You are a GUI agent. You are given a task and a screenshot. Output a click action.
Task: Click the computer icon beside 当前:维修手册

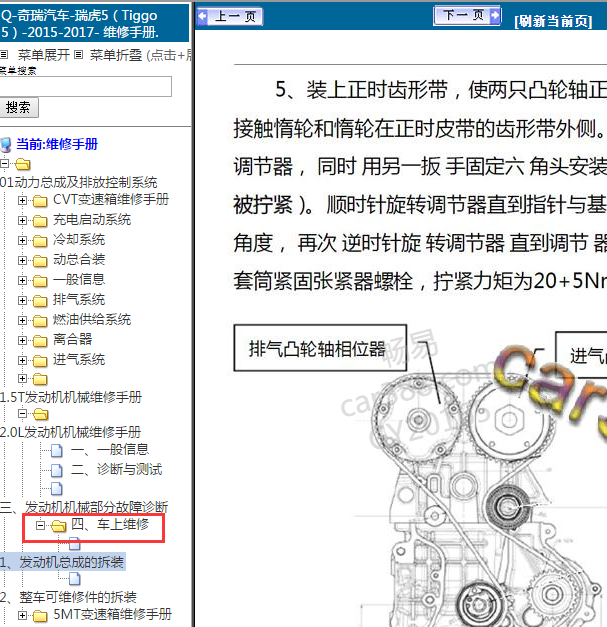pyautogui.click(x=6, y=145)
